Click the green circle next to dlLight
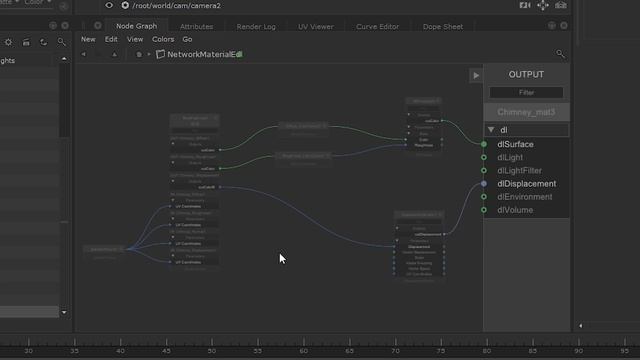This screenshot has width=640, height=360. tap(484, 157)
